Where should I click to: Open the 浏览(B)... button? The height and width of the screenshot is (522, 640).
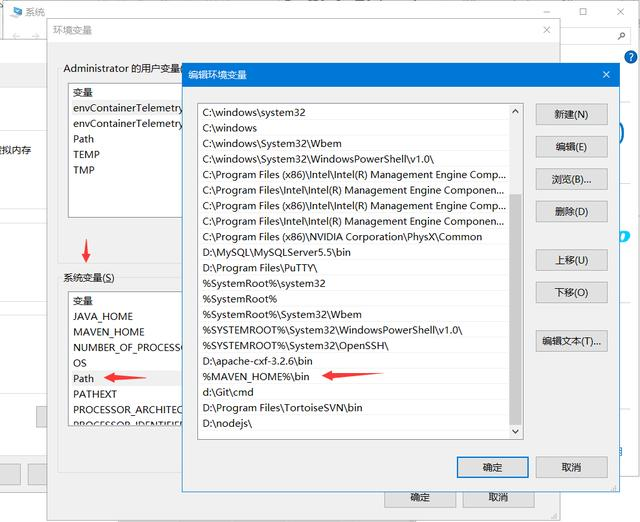(x=571, y=179)
